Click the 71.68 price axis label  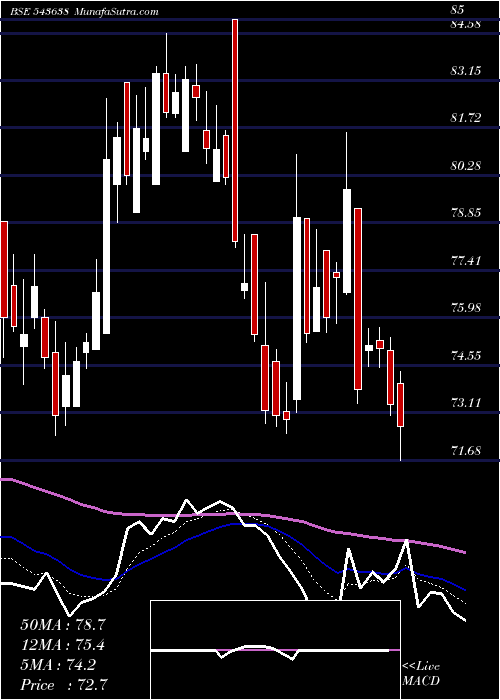pyautogui.click(x=466, y=450)
